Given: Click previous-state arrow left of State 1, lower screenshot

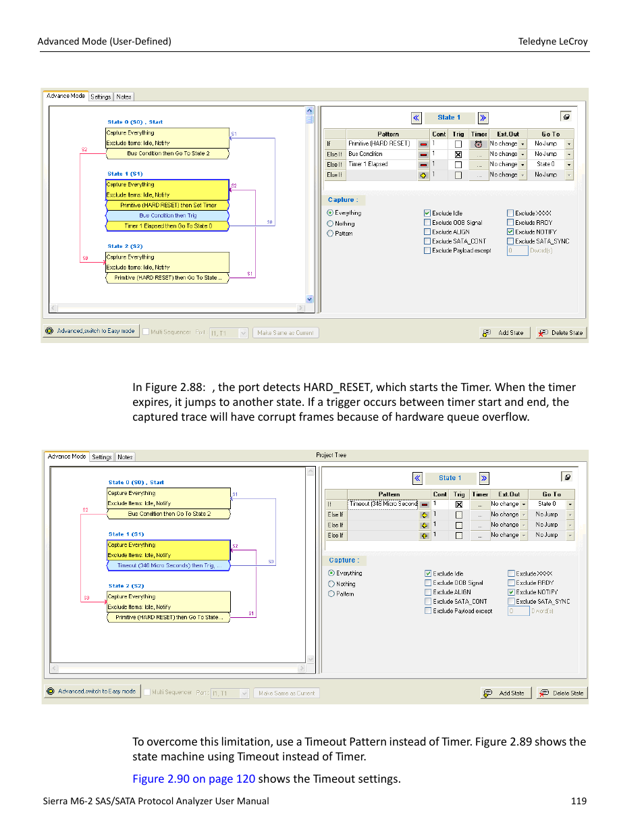Looking at the screenshot, I should coord(418,478).
